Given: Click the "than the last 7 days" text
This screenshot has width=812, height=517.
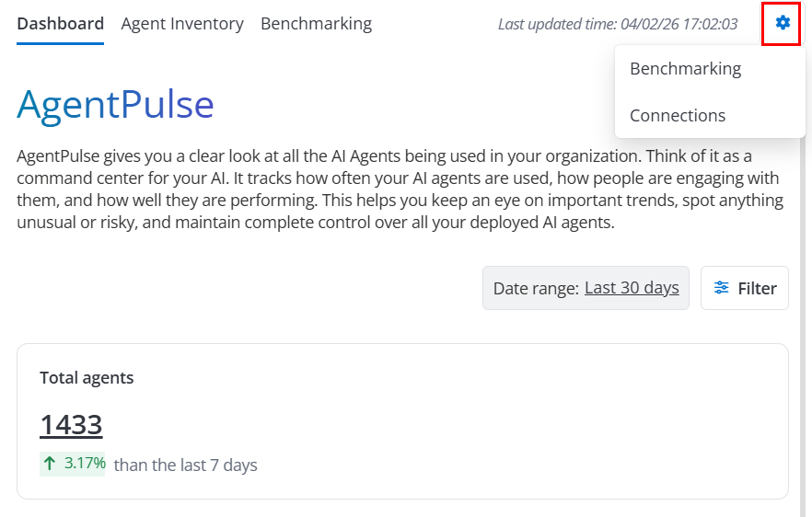Looking at the screenshot, I should click(x=185, y=465).
